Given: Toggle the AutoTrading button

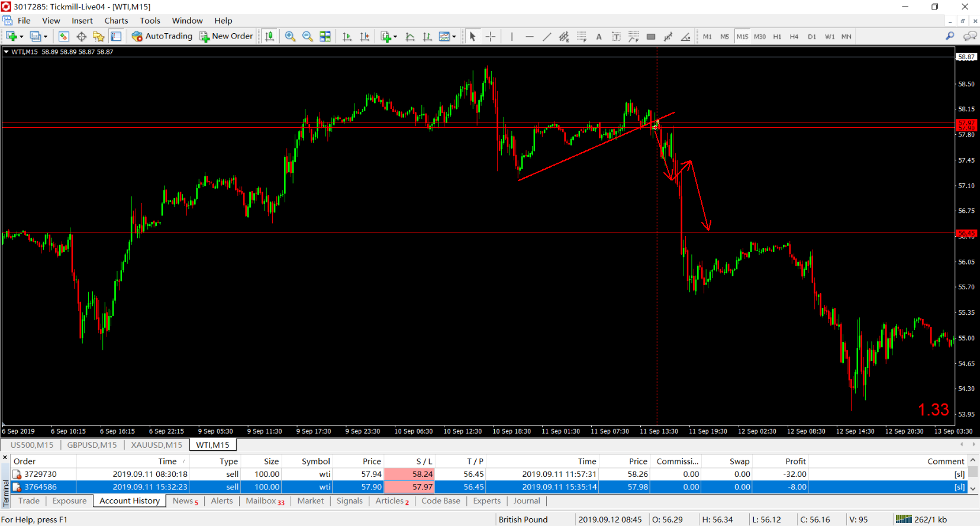Looking at the screenshot, I should 162,36.
